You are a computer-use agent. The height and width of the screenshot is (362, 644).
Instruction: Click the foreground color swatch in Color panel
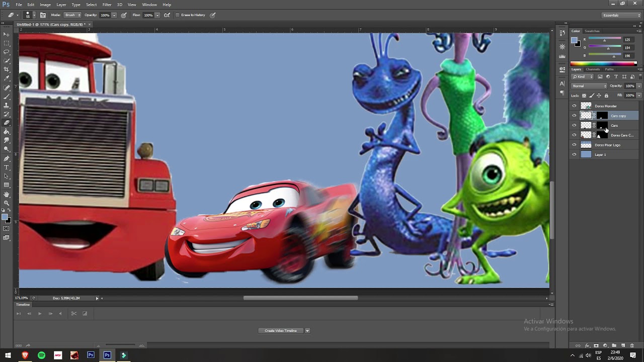[574, 40]
